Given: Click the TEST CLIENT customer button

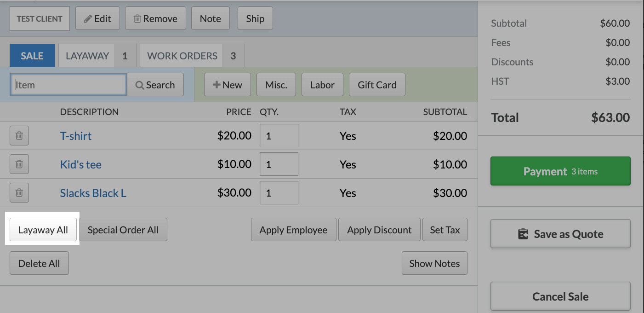Looking at the screenshot, I should point(40,19).
